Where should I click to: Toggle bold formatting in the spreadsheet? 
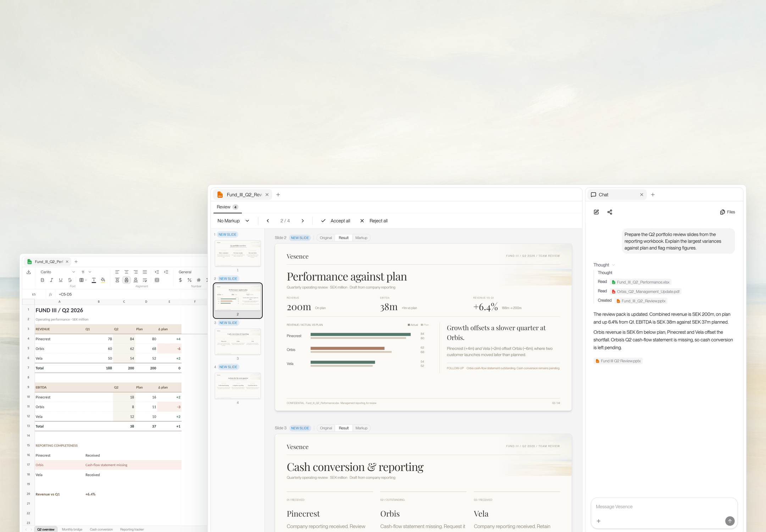tap(42, 280)
